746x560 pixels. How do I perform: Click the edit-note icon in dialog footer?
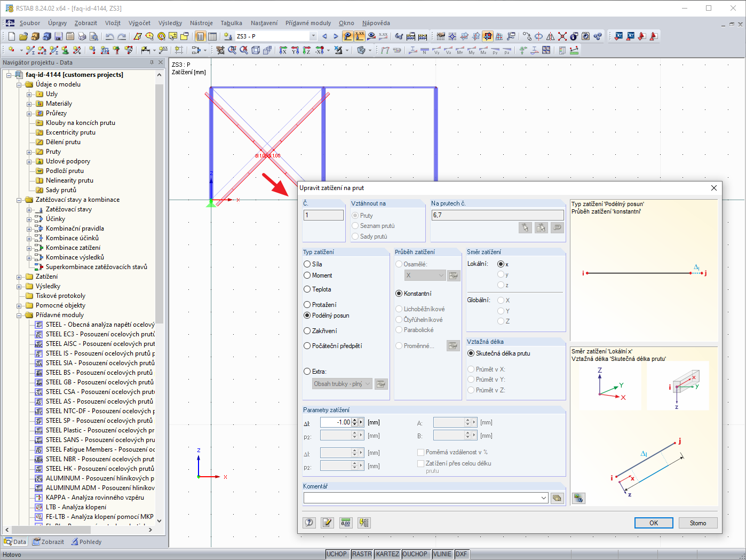(x=327, y=523)
